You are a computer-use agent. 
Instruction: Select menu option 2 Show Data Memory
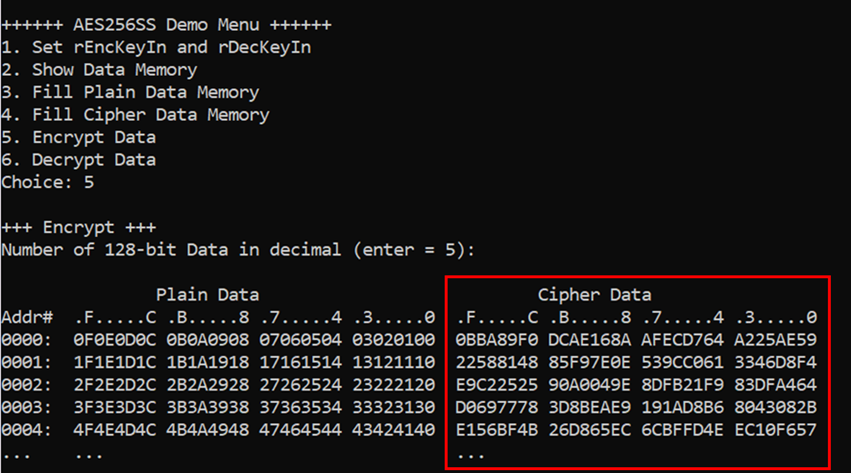pyautogui.click(x=99, y=70)
